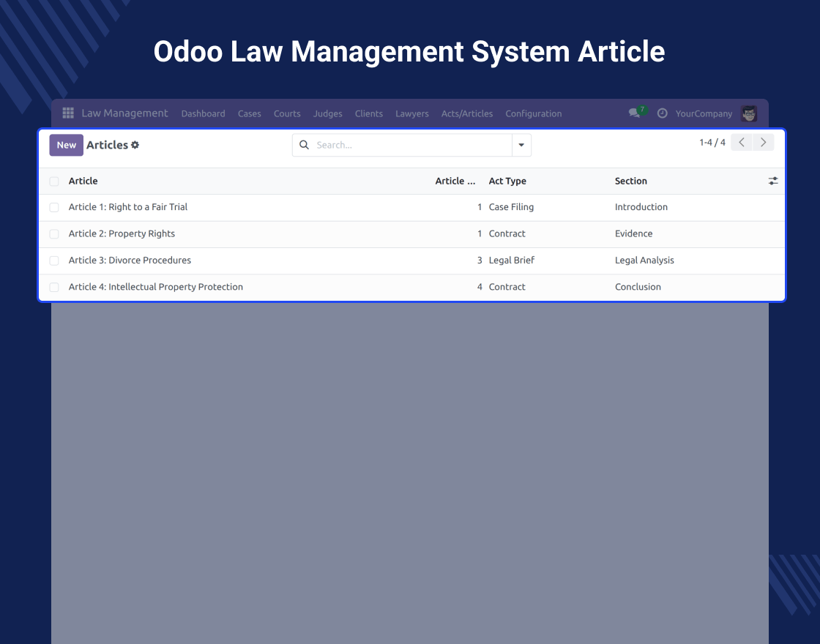This screenshot has width=820, height=644.
Task: Open the Acts/Articles menu
Action: 467,113
